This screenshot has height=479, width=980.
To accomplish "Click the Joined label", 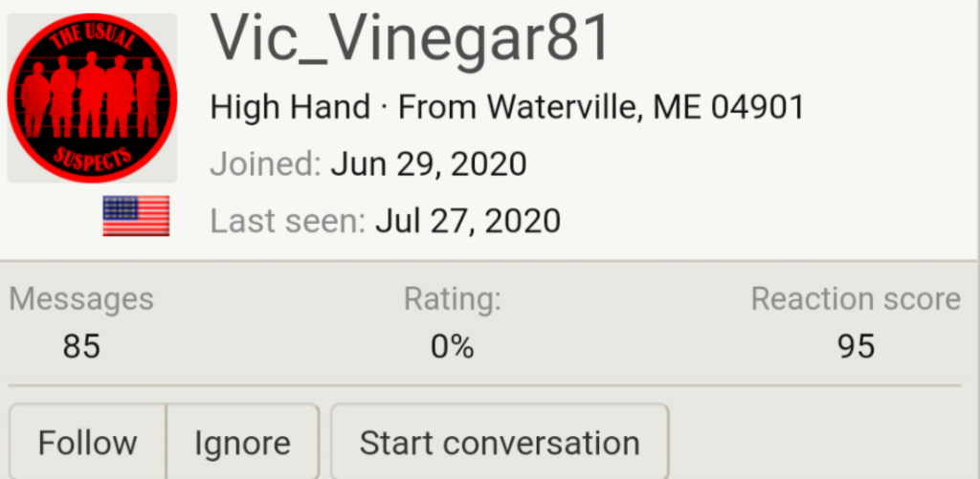I will (265, 164).
